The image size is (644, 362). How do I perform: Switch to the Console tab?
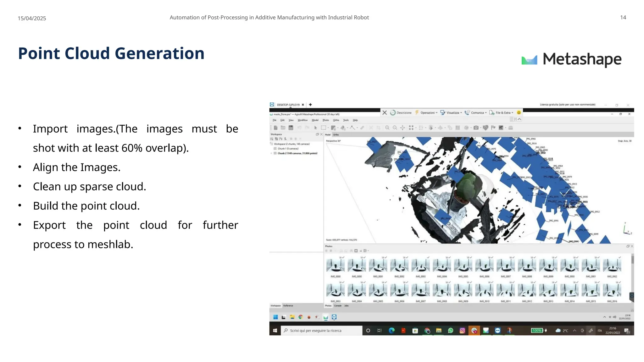[x=338, y=306]
